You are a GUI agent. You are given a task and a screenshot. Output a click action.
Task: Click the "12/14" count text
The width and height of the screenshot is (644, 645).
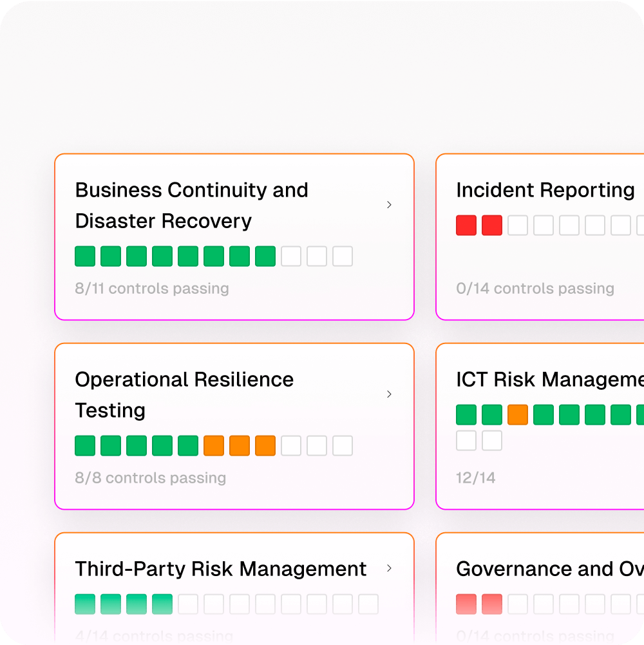point(476,477)
